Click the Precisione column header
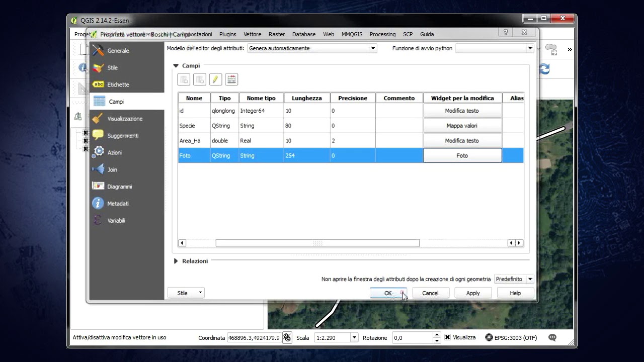 pos(353,98)
